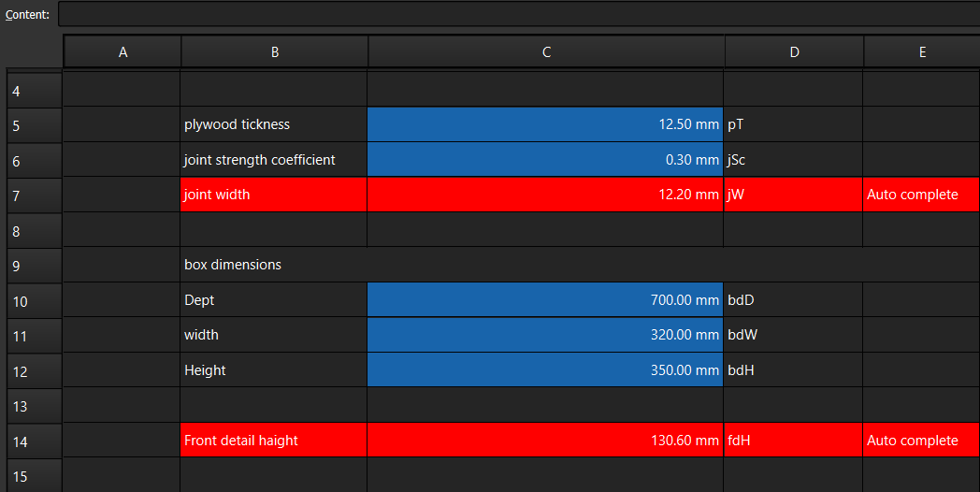Select the bdW alias cell
This screenshot has height=492, width=980.
(x=793, y=335)
